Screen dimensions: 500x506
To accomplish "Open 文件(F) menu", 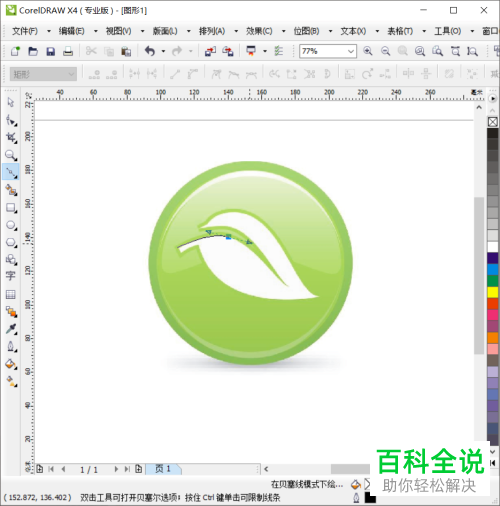I will 25,31.
